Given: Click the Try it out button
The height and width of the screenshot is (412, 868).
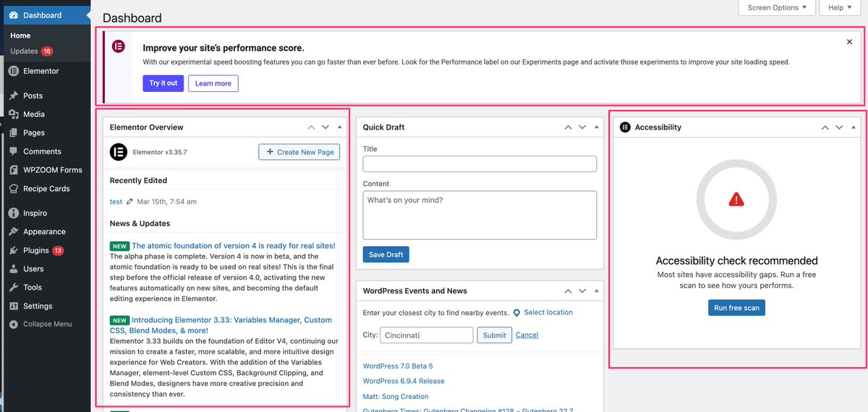Looking at the screenshot, I should (x=163, y=83).
